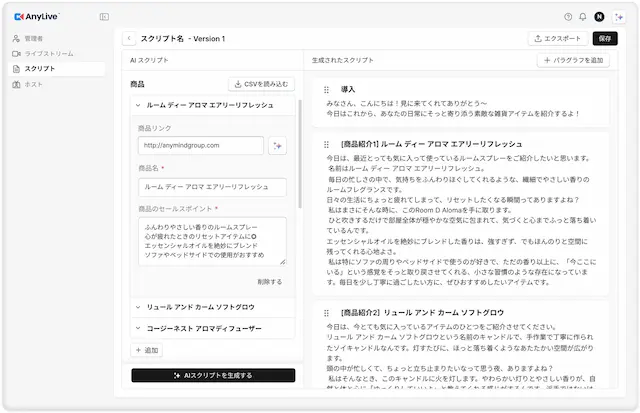
Task: Click drag handle of 商品紹介1 paragraph
Action: click(x=326, y=144)
